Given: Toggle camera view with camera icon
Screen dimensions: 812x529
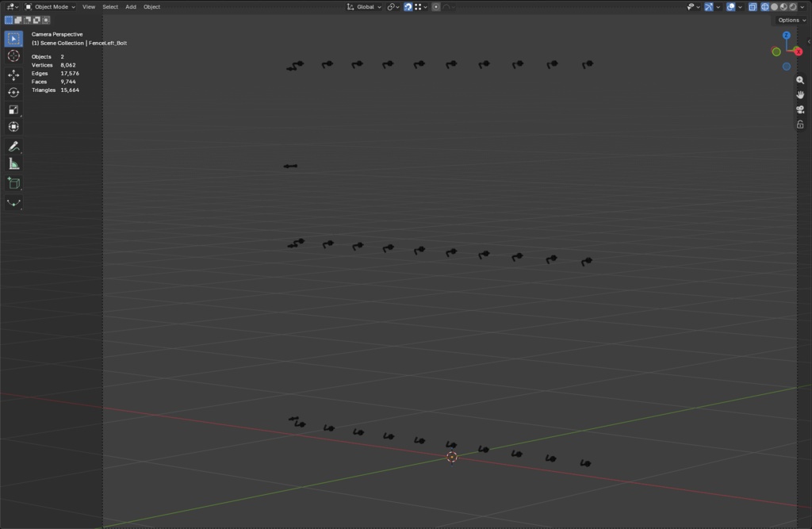Looking at the screenshot, I should tap(800, 109).
